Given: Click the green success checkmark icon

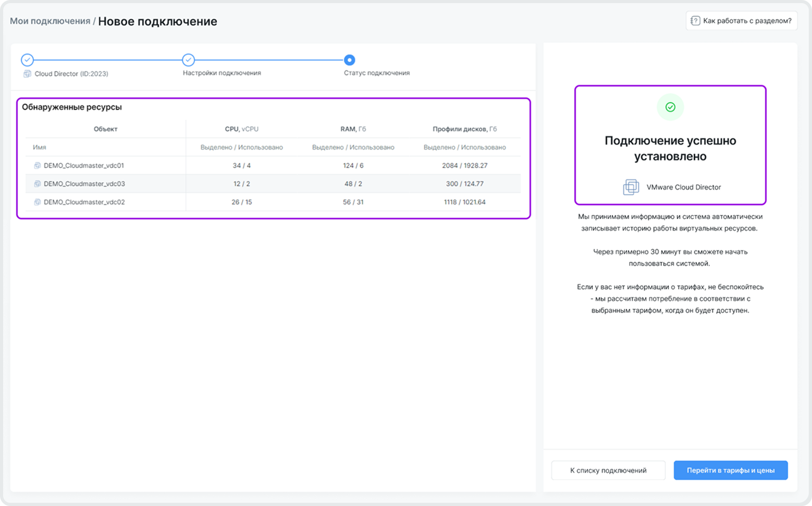Looking at the screenshot, I should [x=670, y=107].
